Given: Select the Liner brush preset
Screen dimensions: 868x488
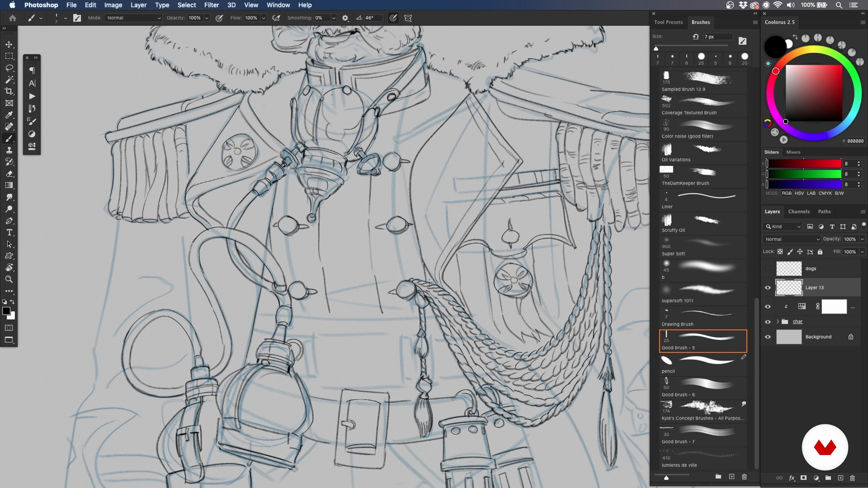Looking at the screenshot, I should tap(703, 200).
